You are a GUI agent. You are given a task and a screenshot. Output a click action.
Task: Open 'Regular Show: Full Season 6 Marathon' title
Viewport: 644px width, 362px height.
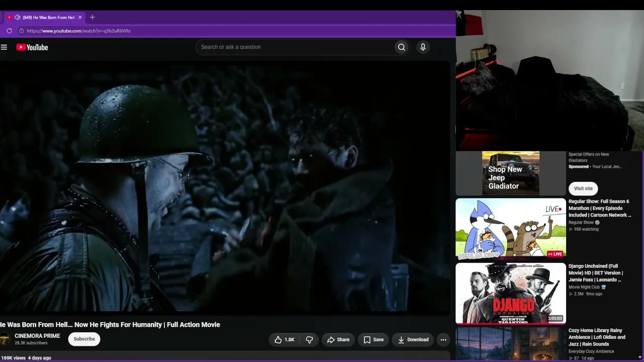click(600, 208)
